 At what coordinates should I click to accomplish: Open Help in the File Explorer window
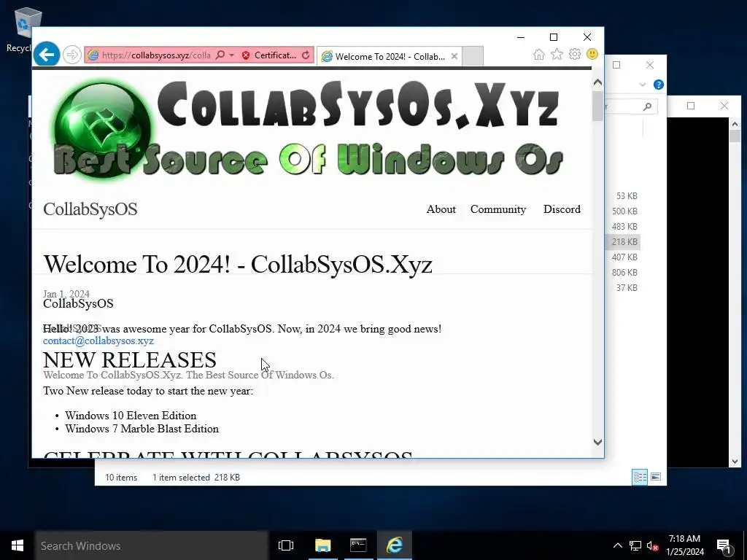point(659,85)
